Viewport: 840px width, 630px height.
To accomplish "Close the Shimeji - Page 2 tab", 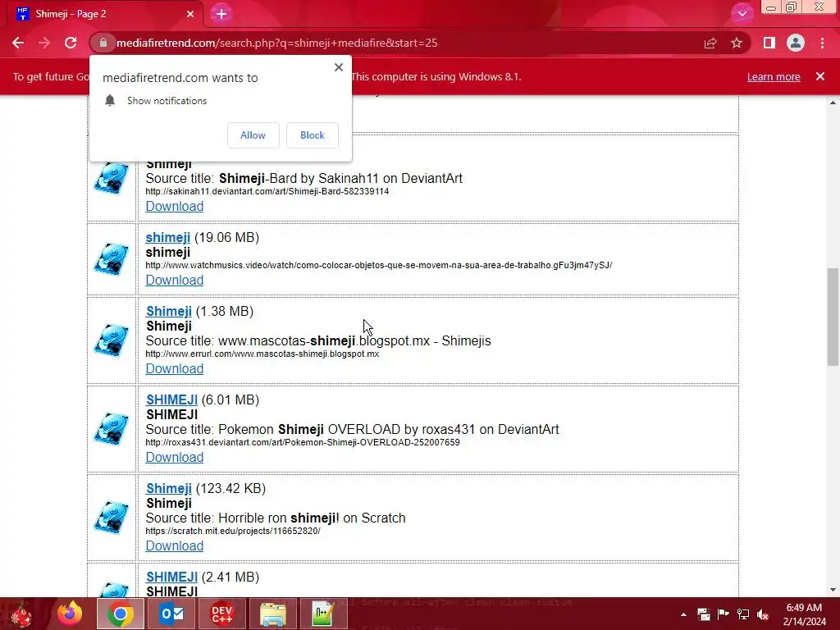I will pos(190,14).
